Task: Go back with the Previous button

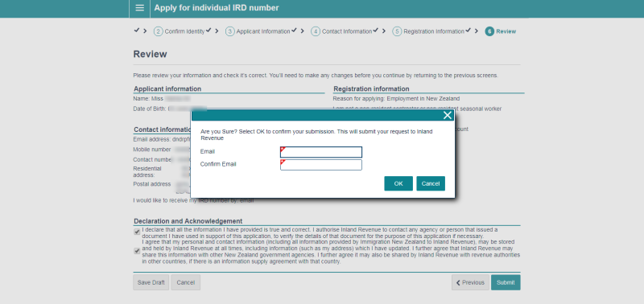Action: [470, 282]
